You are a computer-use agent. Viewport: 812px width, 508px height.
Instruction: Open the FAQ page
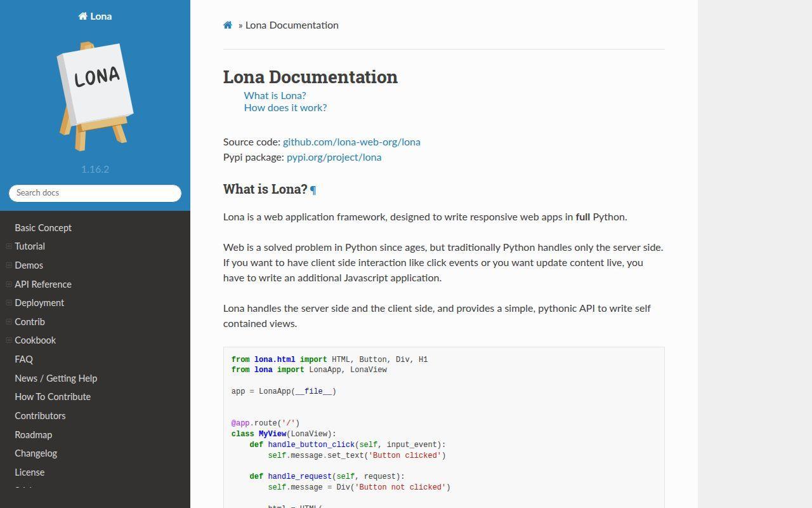pyautogui.click(x=24, y=359)
